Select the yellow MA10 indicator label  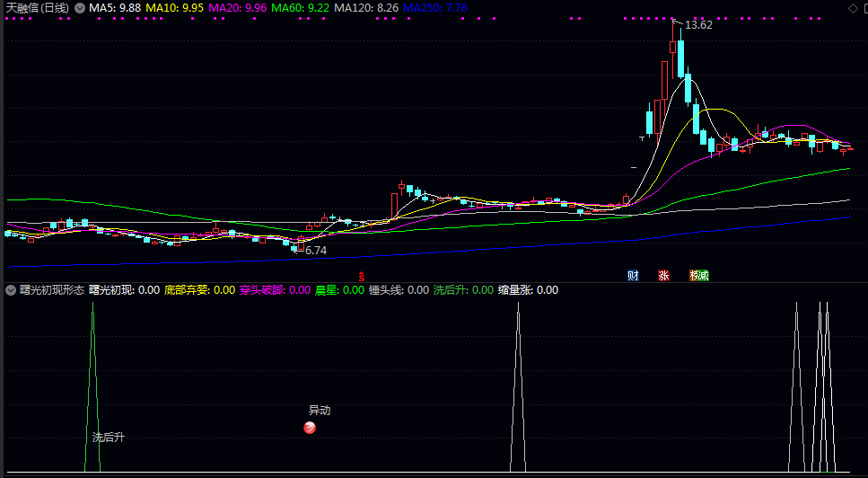[174, 8]
